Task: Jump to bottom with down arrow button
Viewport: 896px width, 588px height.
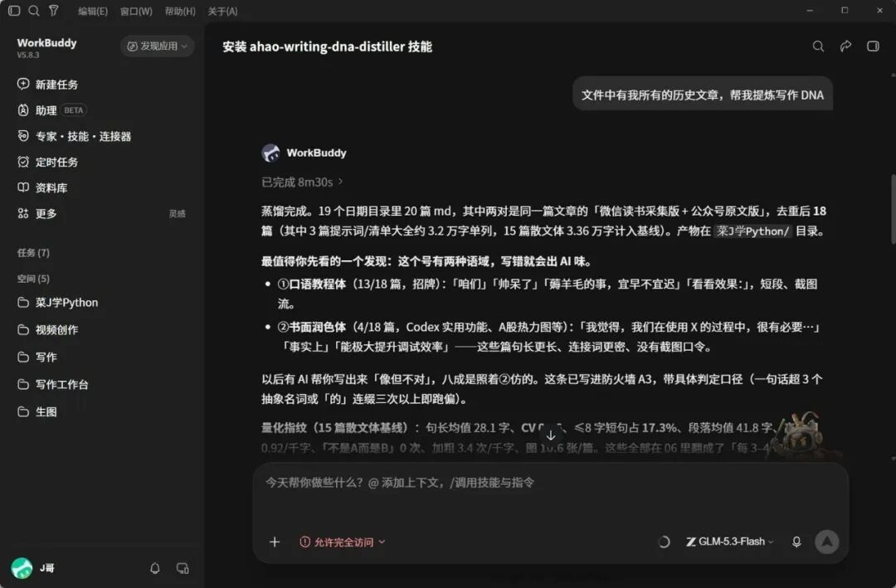Action: pos(551,435)
